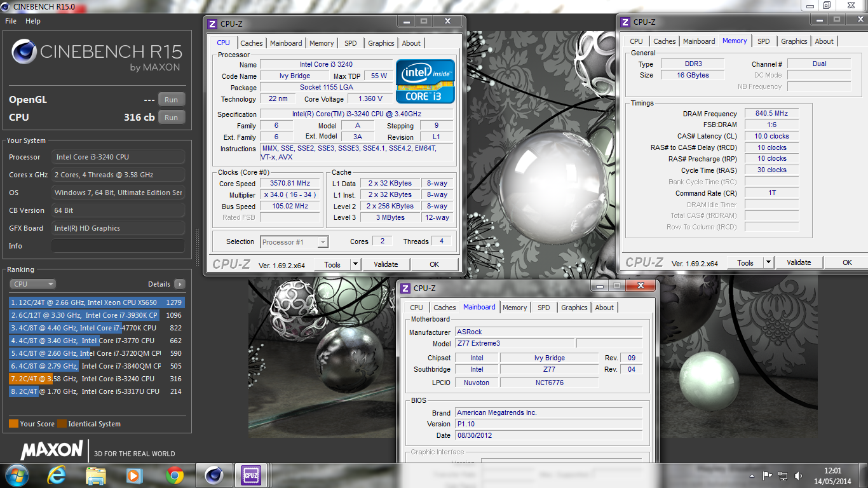Viewport: 868px width, 488px height.
Task: Click the Intel Core i3 badge logo
Action: pos(425,81)
